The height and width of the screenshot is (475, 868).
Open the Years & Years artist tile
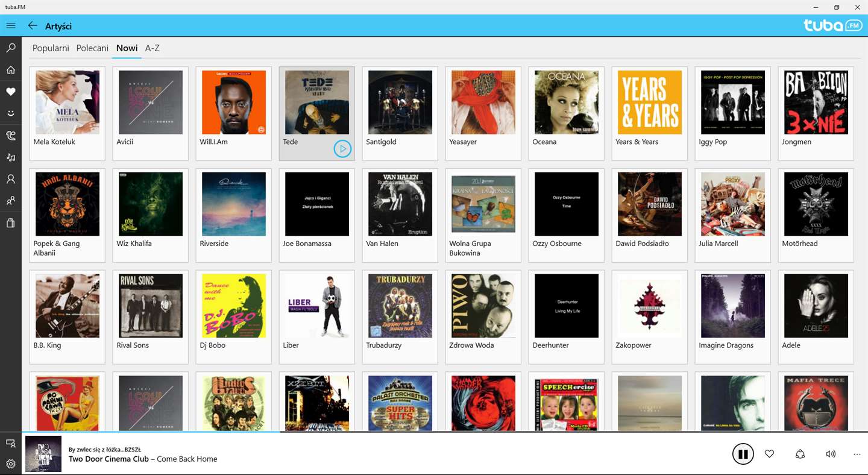[x=650, y=113]
